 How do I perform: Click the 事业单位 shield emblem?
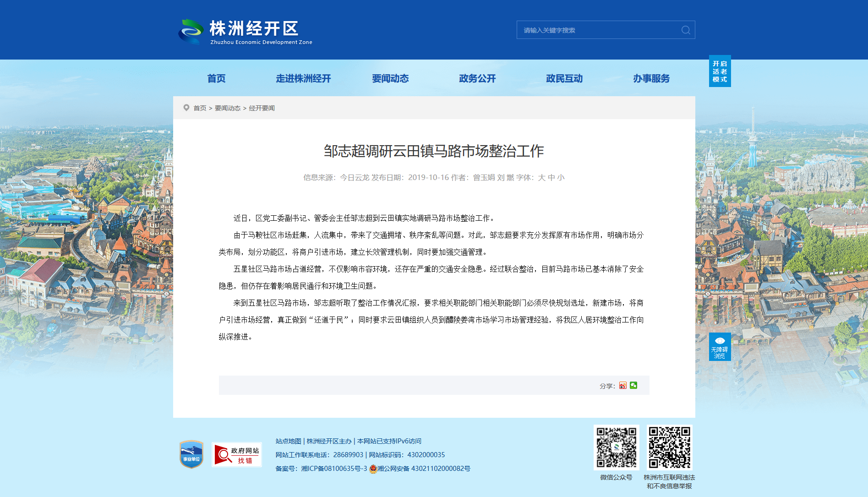click(x=191, y=454)
